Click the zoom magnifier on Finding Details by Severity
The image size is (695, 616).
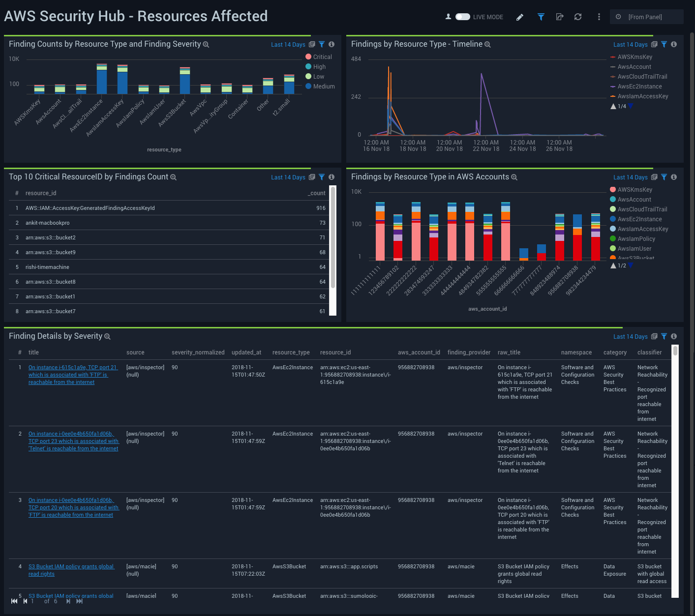pyautogui.click(x=108, y=336)
